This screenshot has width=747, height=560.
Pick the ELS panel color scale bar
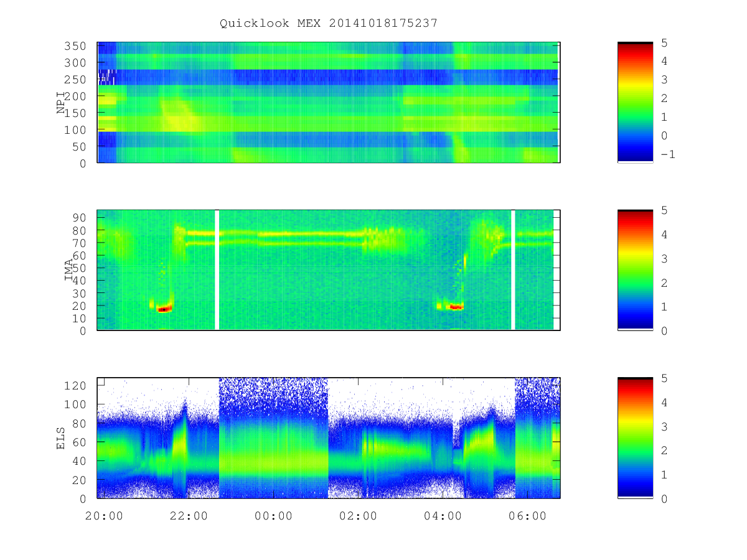click(635, 438)
